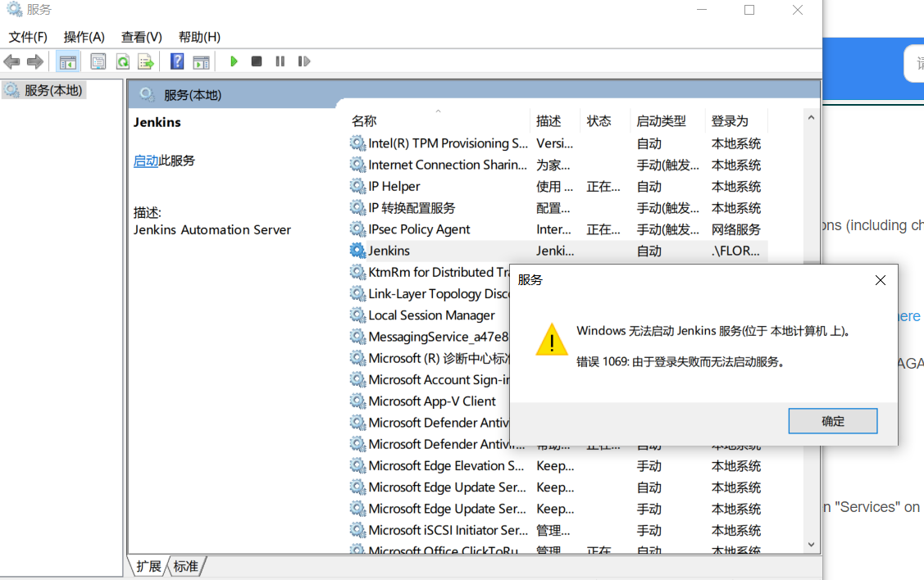This screenshot has height=580, width=924.
Task: Open the 查看(V) menu
Action: pyautogui.click(x=139, y=36)
